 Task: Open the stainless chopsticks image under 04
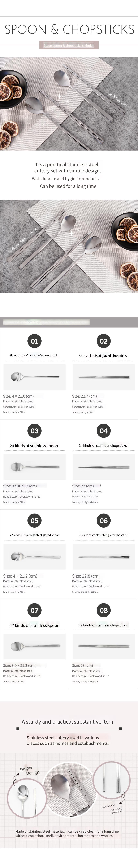[x=103, y=467]
